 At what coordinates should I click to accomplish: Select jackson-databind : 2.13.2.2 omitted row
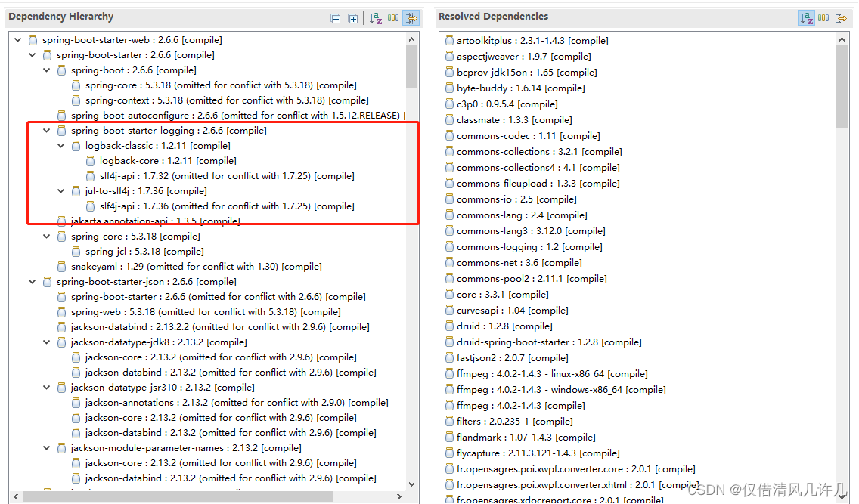[220, 327]
